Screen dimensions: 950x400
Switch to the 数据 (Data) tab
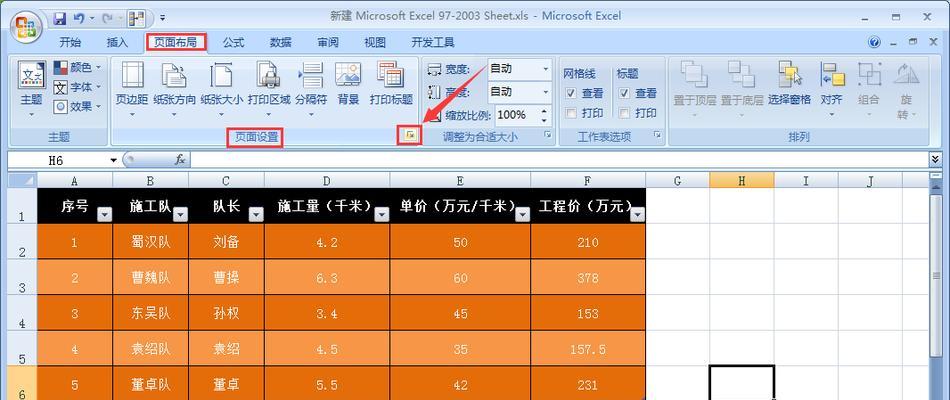(x=281, y=42)
